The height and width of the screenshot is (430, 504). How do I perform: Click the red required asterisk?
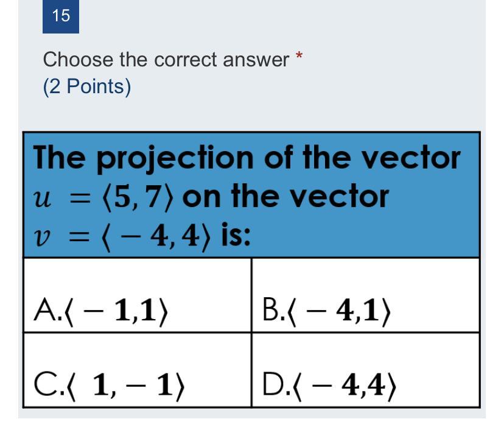coord(299,58)
